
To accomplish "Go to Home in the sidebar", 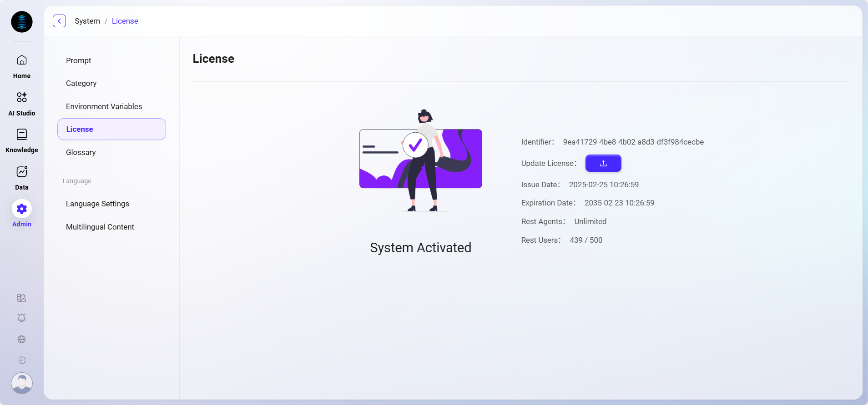I will [x=22, y=66].
